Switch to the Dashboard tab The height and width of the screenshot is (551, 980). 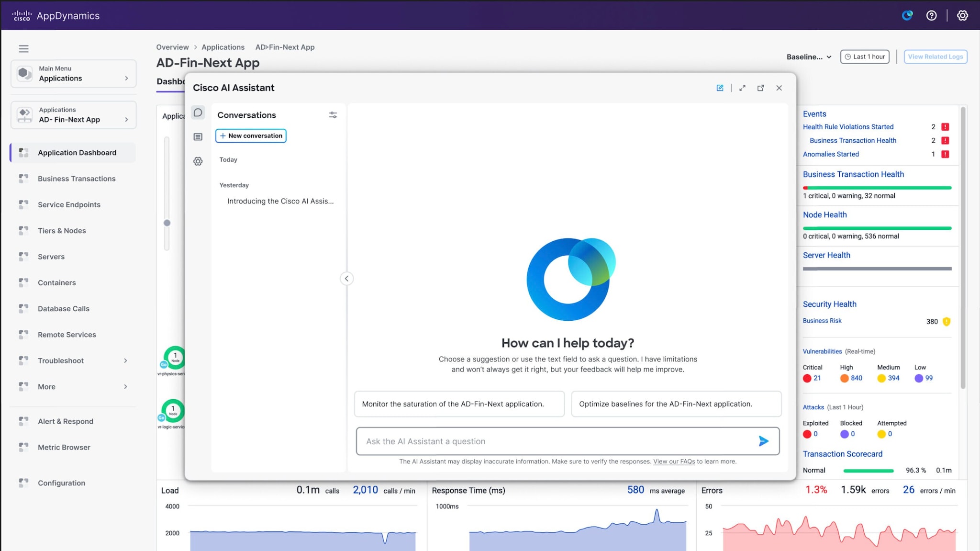tap(170, 81)
